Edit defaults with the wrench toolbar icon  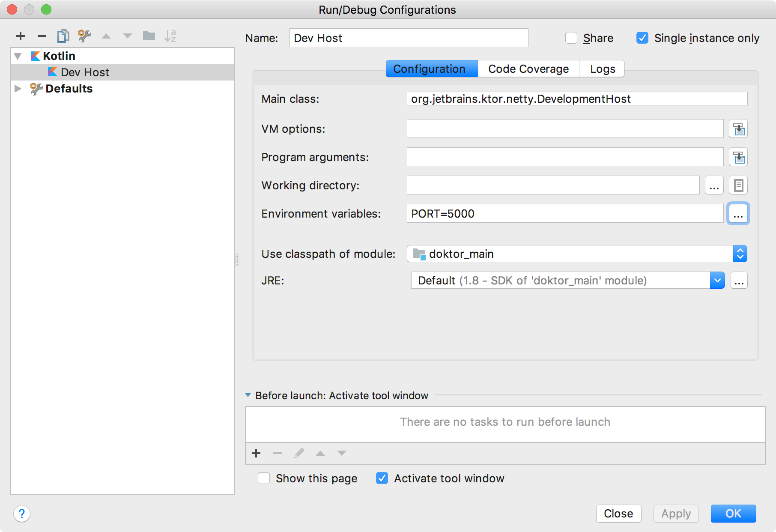click(85, 36)
